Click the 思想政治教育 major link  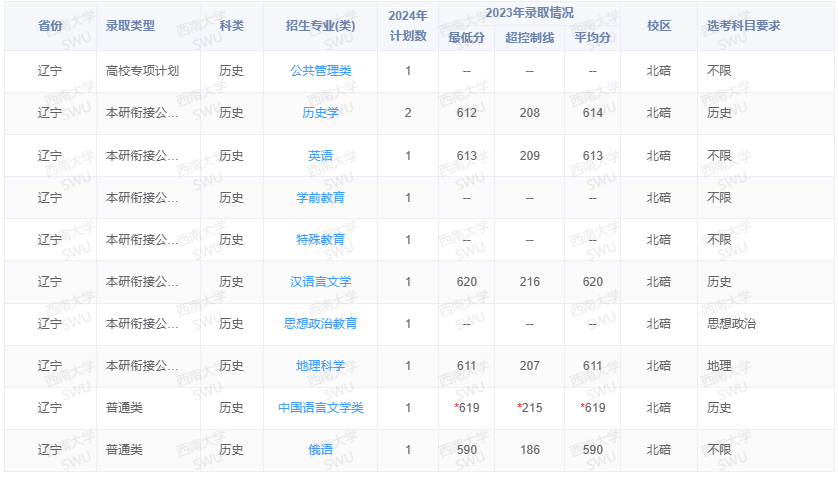pyautogui.click(x=321, y=323)
